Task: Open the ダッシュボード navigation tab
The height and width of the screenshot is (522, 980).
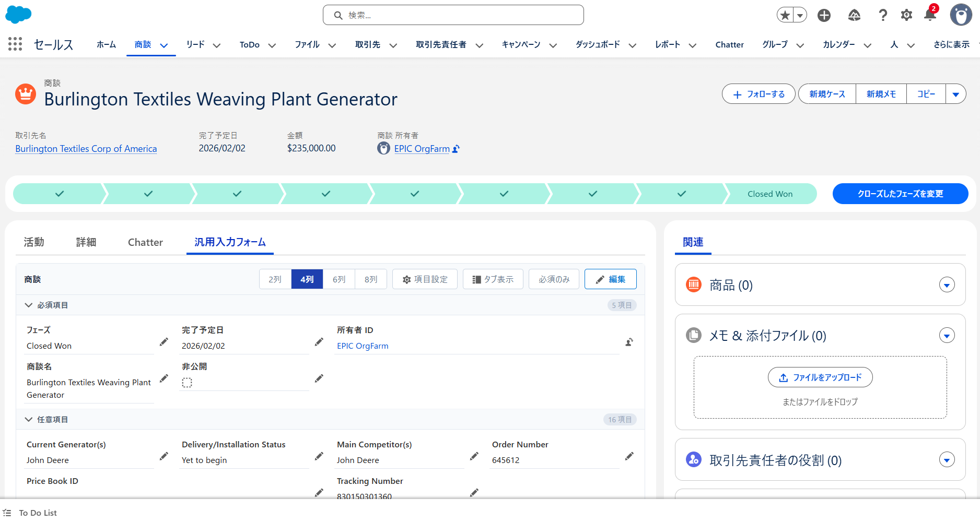Action: 598,45
